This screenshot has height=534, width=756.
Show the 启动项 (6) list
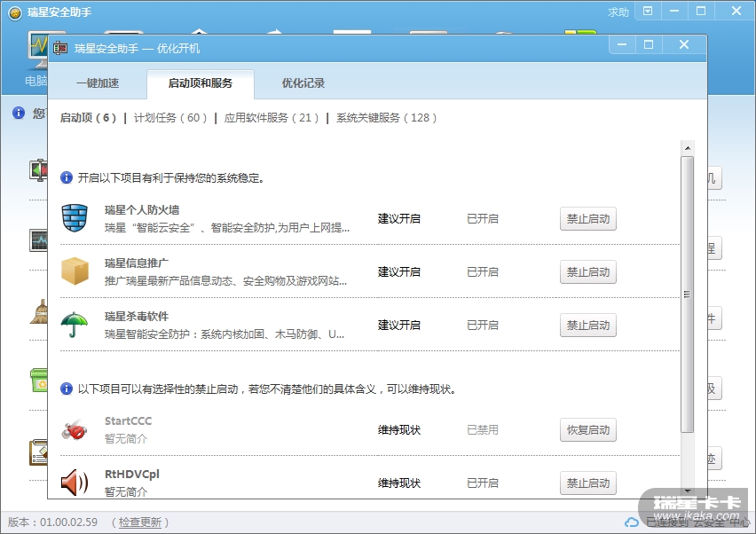pyautogui.click(x=88, y=118)
